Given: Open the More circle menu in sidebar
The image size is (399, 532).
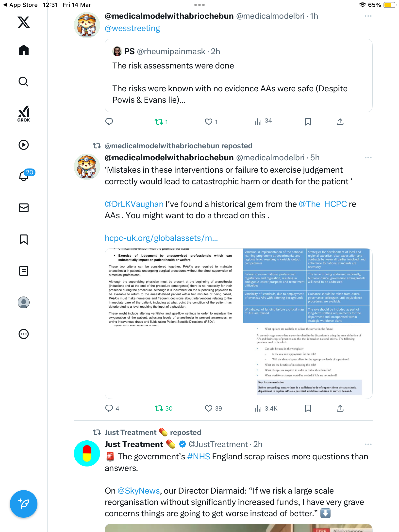Looking at the screenshot, I should (x=24, y=334).
